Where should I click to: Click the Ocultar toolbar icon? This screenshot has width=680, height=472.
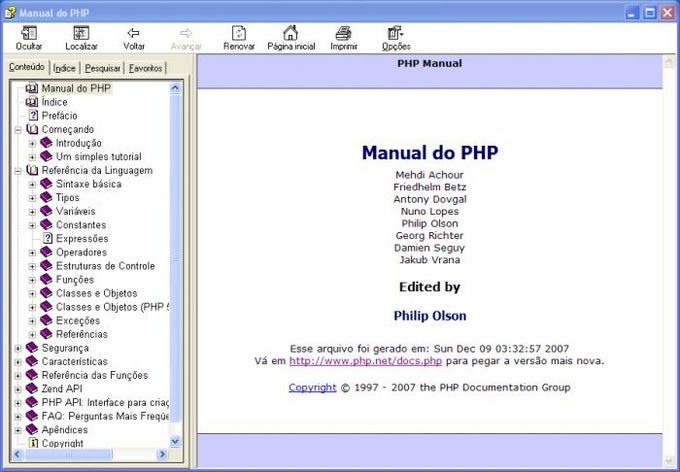point(29,33)
